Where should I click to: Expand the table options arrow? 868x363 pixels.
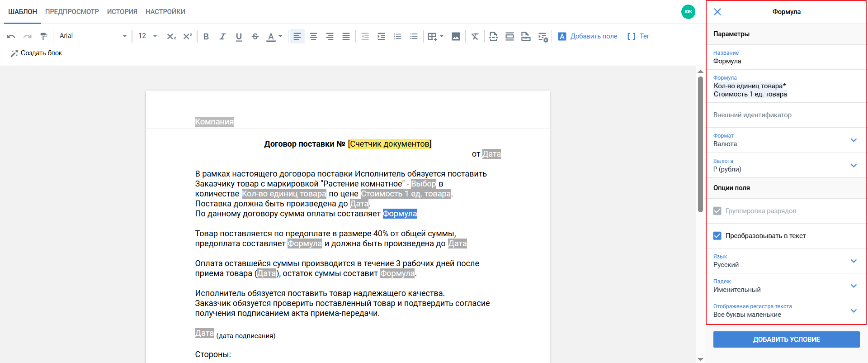coord(442,36)
